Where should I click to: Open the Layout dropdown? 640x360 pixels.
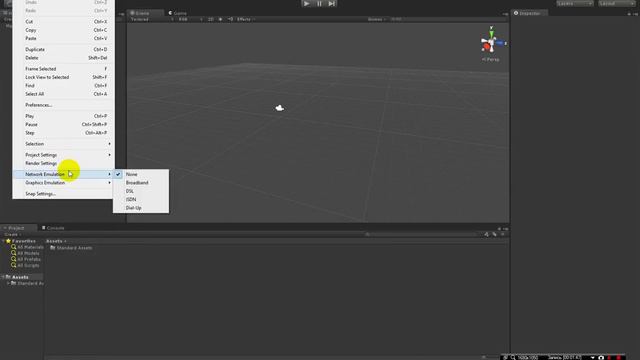click(617, 3)
